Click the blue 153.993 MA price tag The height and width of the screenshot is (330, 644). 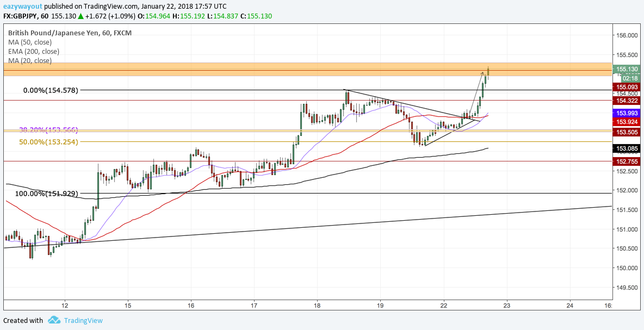point(626,113)
